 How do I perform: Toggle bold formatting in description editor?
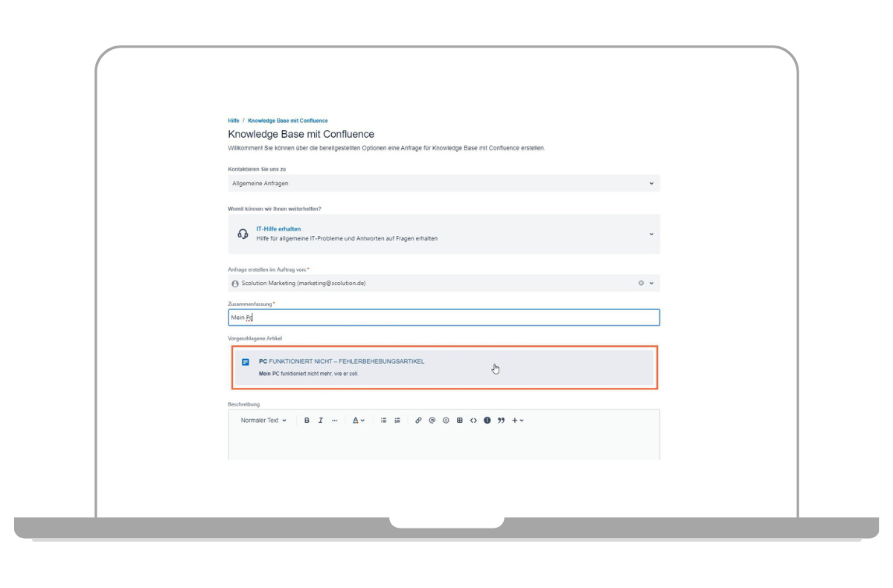click(x=307, y=421)
